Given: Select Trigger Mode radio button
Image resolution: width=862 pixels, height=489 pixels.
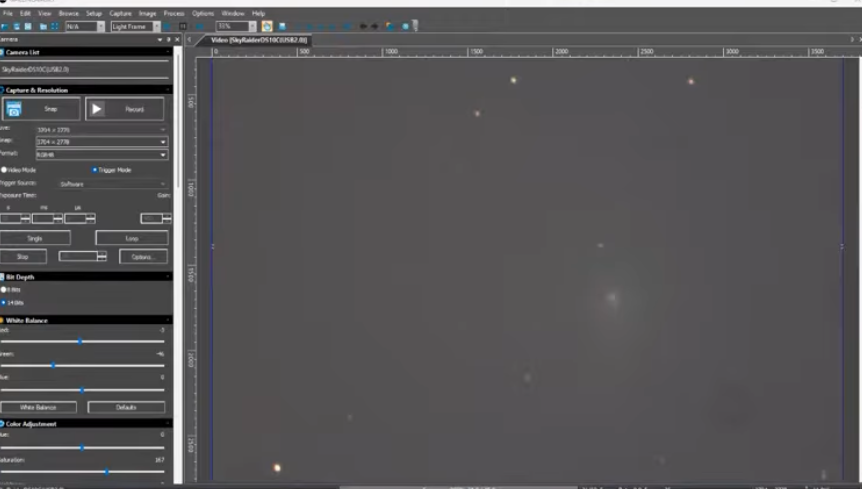Looking at the screenshot, I should [x=95, y=170].
